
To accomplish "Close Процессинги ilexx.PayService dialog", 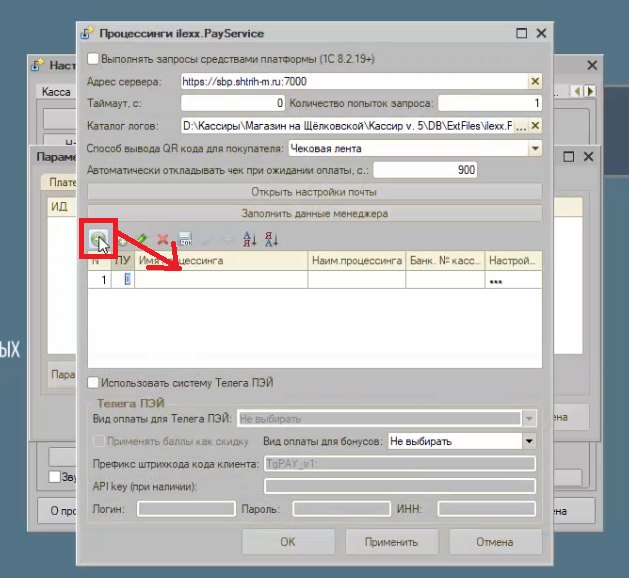I will 542,33.
